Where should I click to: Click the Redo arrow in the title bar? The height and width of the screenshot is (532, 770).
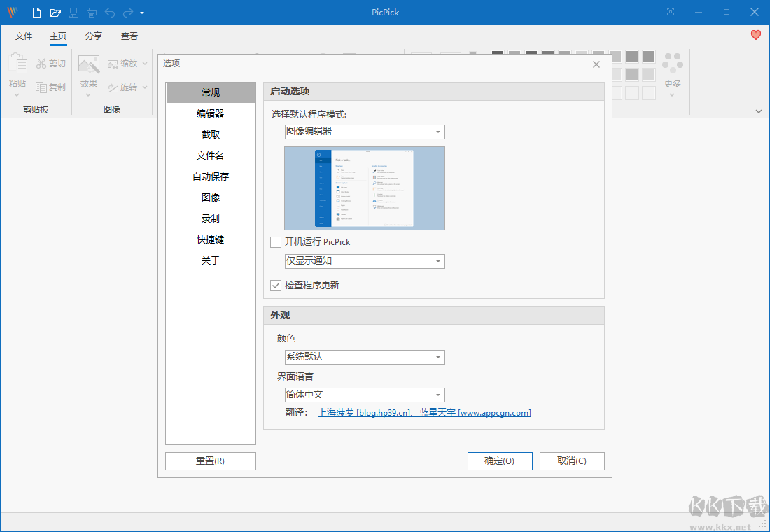tap(127, 13)
